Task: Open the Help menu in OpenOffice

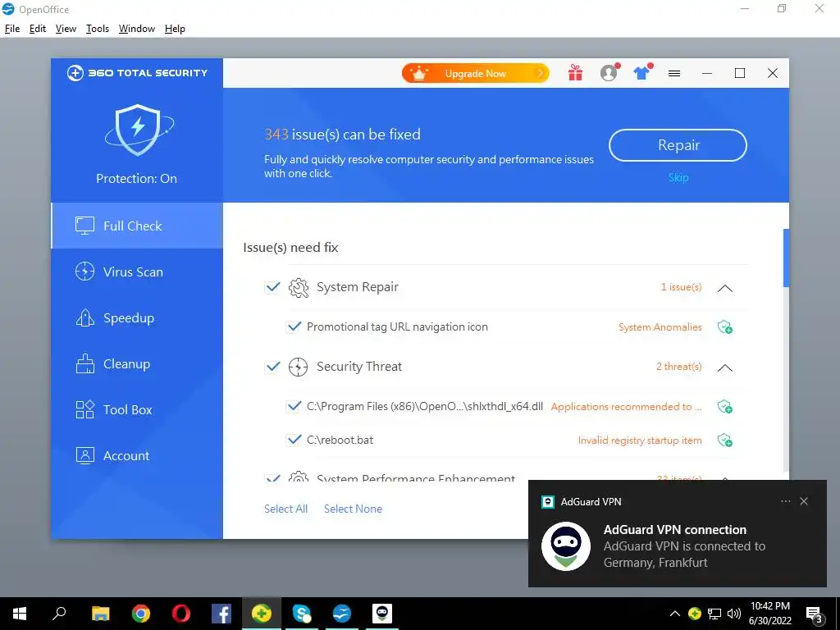Action: coord(175,29)
